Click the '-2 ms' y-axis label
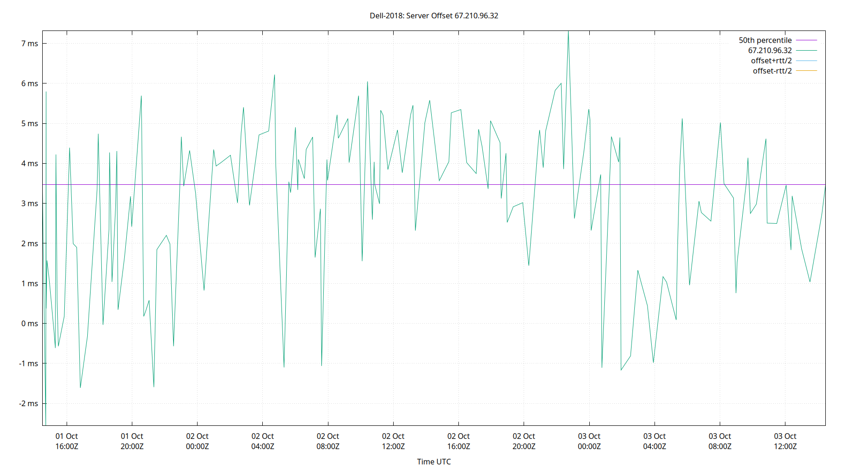868x469 pixels. click(29, 403)
